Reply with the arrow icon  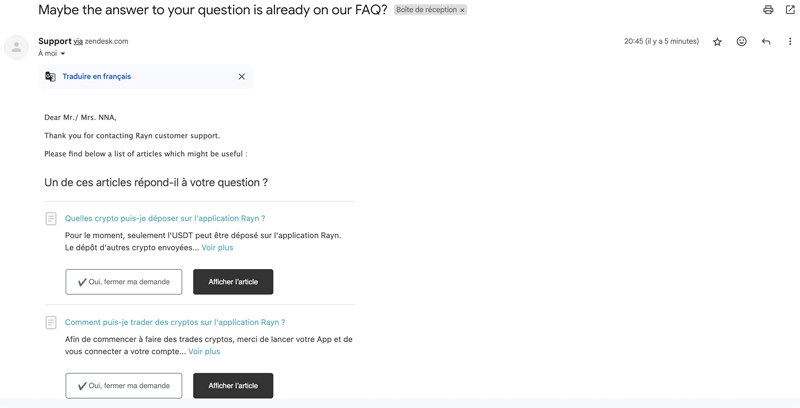[x=766, y=42]
